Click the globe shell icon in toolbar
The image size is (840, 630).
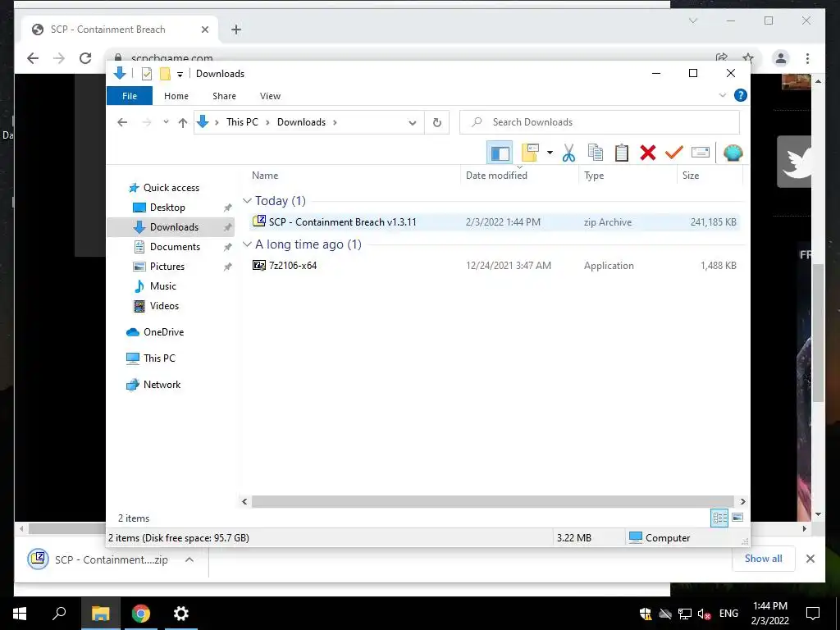coord(733,153)
